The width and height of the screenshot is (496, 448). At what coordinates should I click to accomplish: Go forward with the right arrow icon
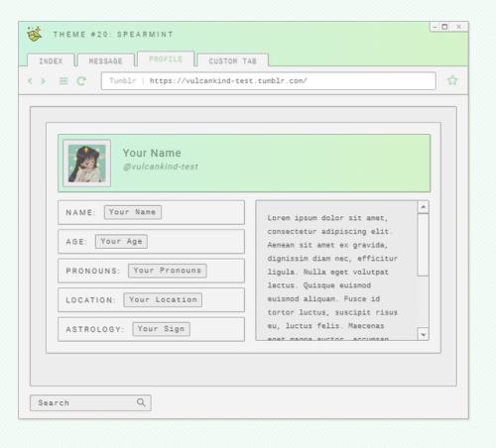(43, 81)
